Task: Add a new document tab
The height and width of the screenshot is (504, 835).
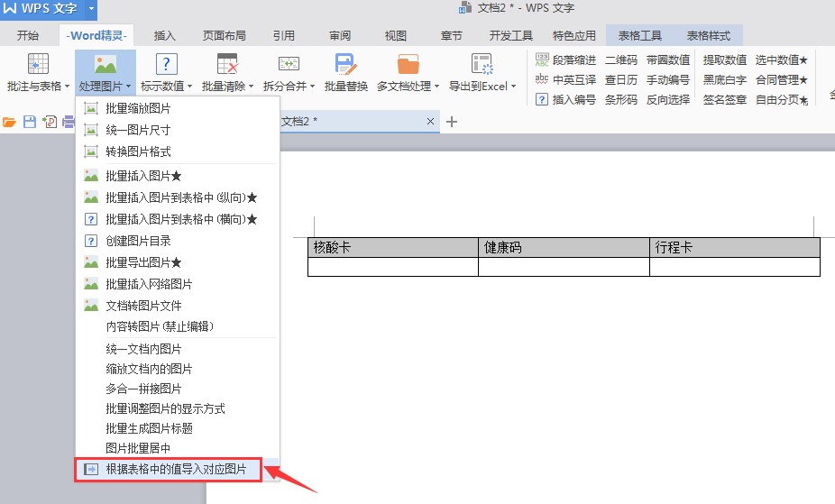Action: pos(452,122)
